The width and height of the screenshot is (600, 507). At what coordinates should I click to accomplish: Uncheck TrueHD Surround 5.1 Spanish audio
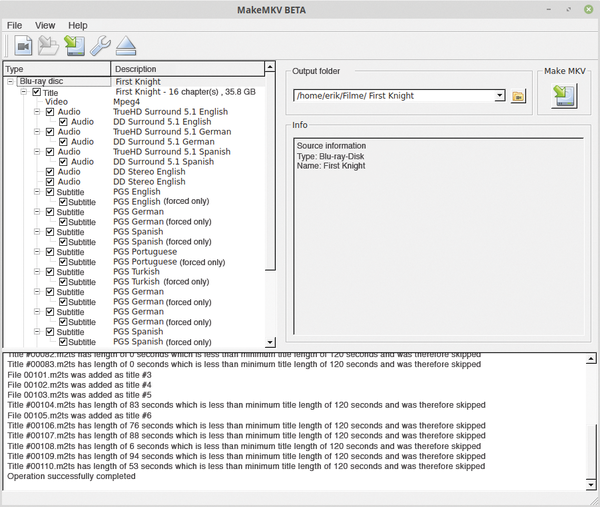tap(50, 152)
